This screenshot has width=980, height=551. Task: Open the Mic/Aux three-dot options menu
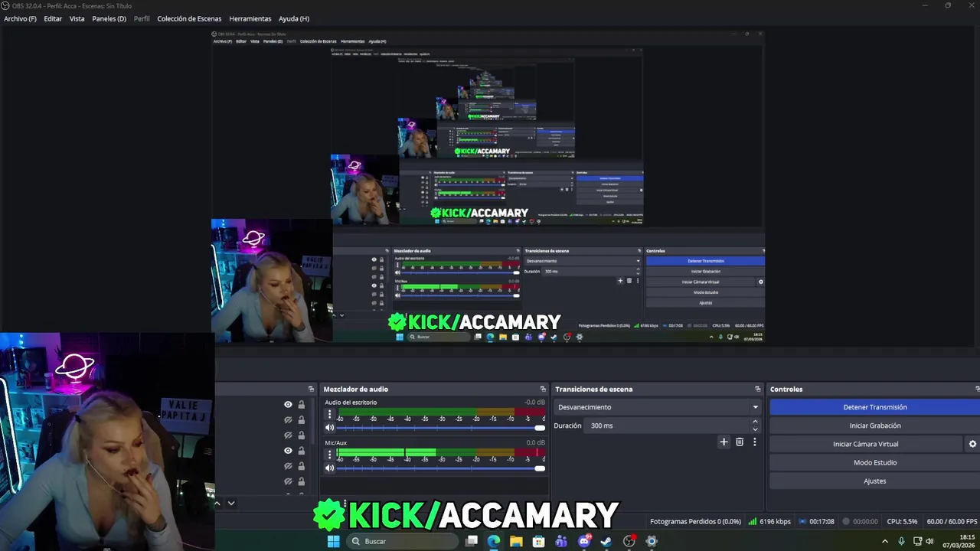330,455
